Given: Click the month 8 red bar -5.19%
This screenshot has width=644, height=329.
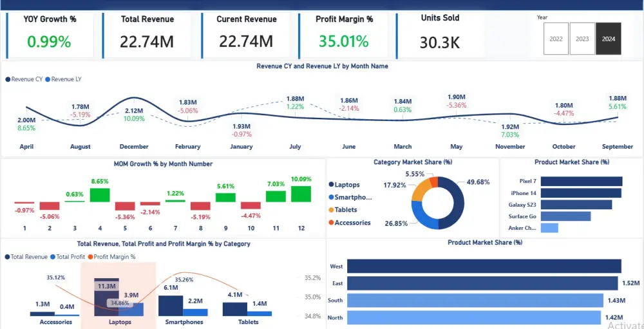Looking at the screenshot, I should coord(200,206).
